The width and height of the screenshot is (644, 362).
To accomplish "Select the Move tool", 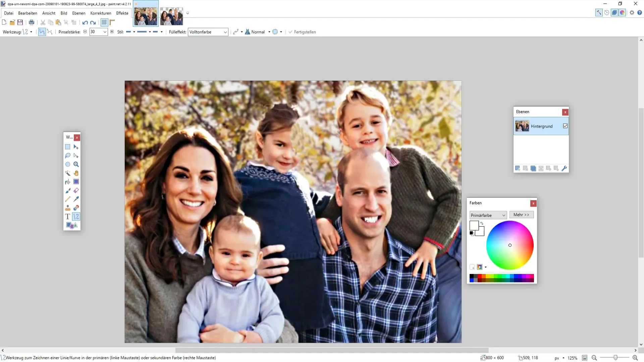I will coord(76,147).
